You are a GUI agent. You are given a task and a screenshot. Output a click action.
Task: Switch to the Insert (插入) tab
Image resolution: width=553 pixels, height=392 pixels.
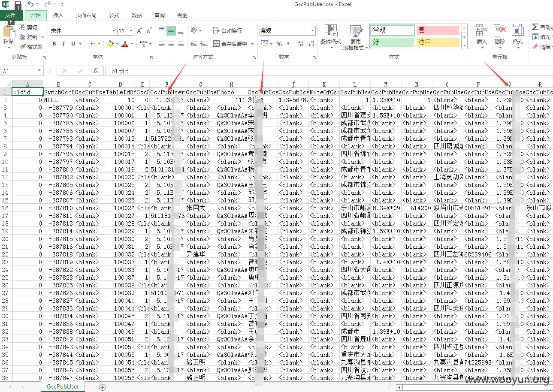click(x=58, y=15)
